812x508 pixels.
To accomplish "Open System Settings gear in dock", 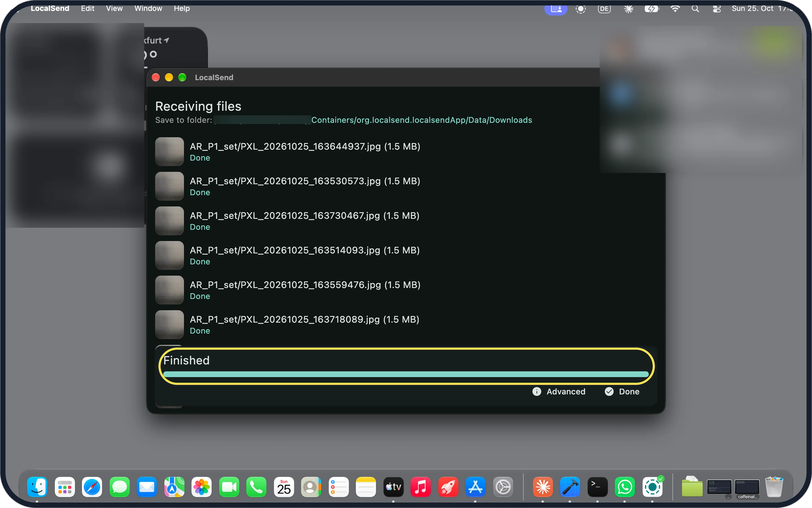I will click(x=503, y=487).
